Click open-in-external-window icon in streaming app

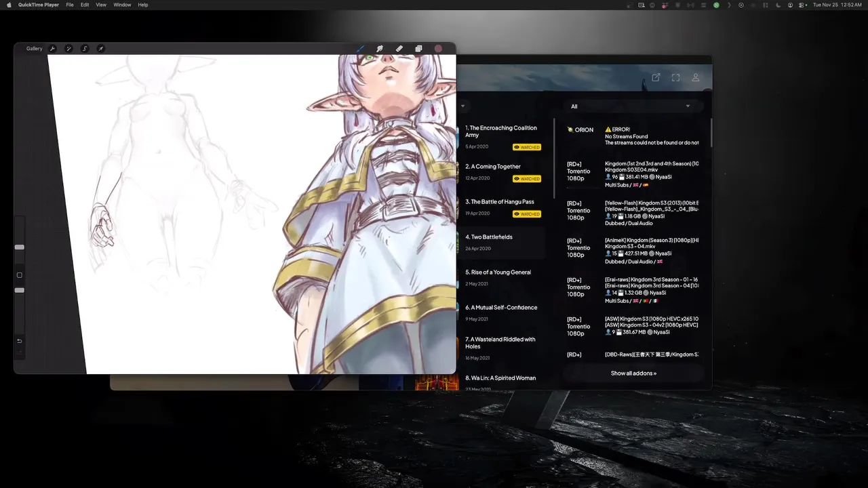point(656,78)
